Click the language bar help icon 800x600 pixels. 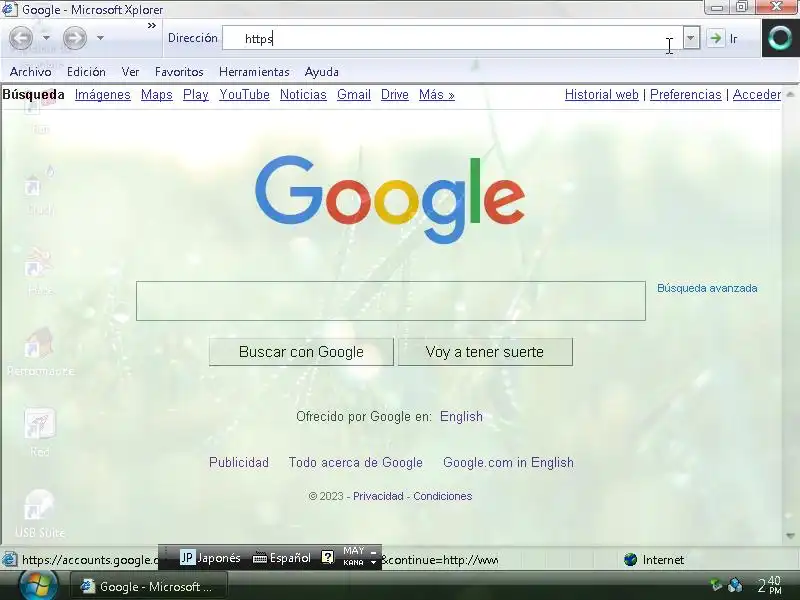click(x=328, y=558)
